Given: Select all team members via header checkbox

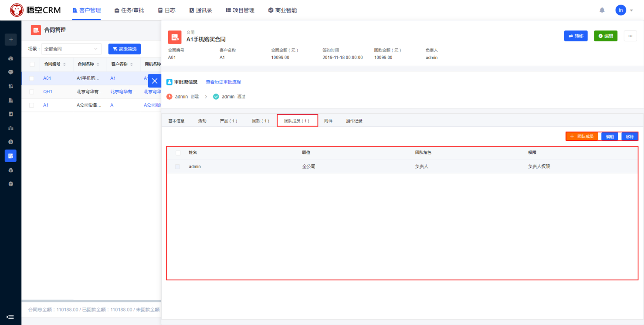Looking at the screenshot, I should click(178, 153).
